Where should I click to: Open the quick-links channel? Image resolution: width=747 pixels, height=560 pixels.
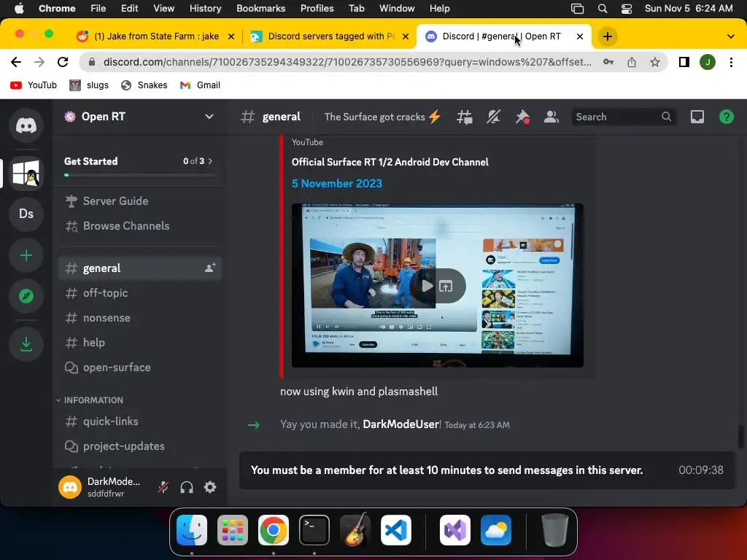coord(140,421)
